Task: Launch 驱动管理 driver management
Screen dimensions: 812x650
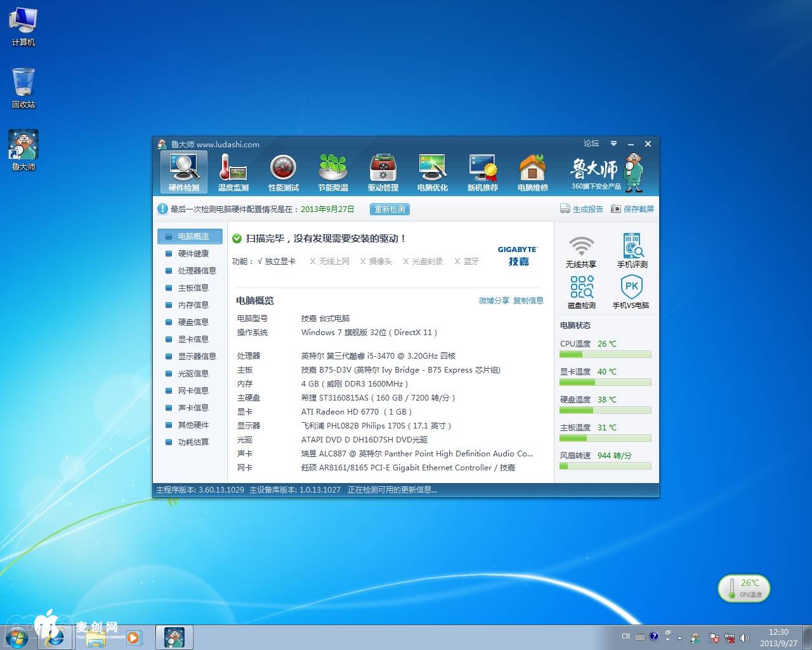Action: (383, 170)
